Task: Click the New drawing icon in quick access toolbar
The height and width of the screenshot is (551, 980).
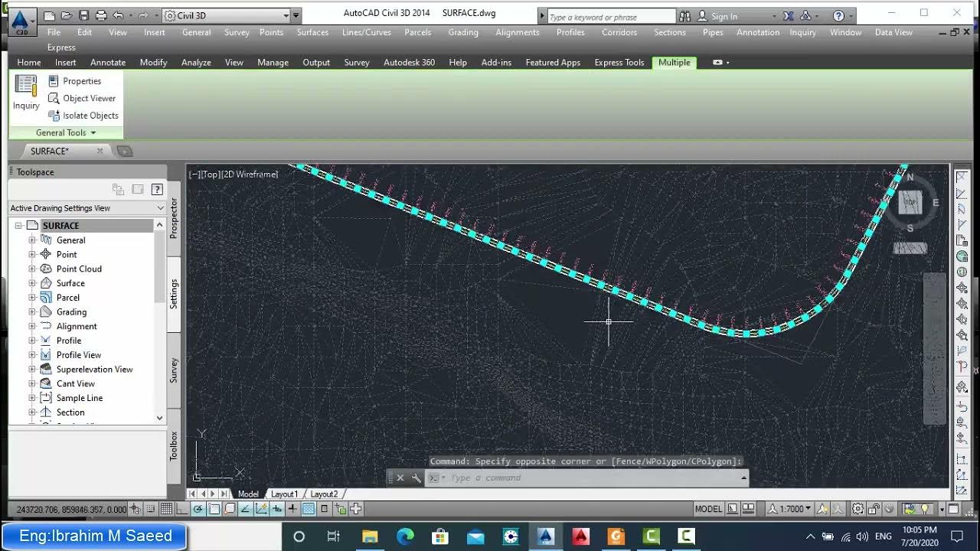Action: (x=49, y=15)
